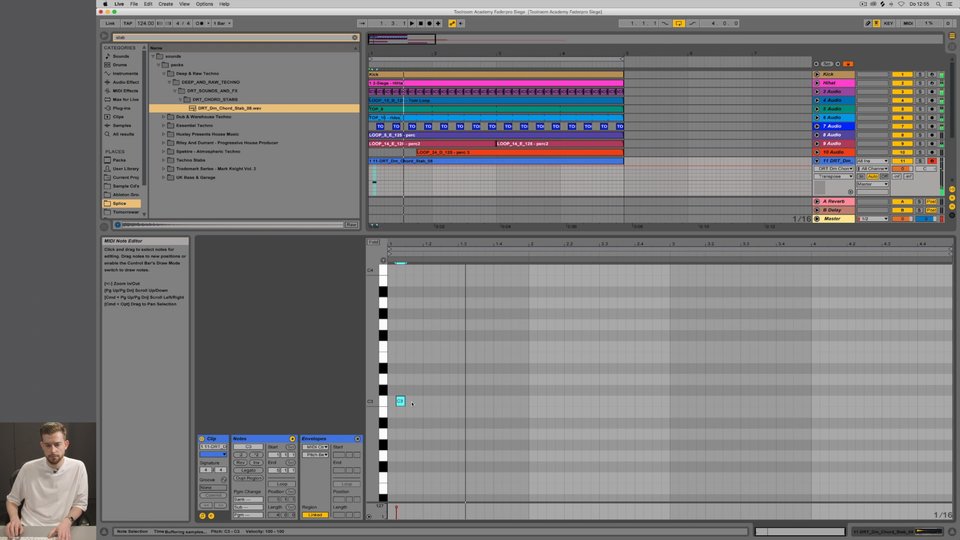Select All results in browser
Screen dimensions: 960x540
click(123, 133)
